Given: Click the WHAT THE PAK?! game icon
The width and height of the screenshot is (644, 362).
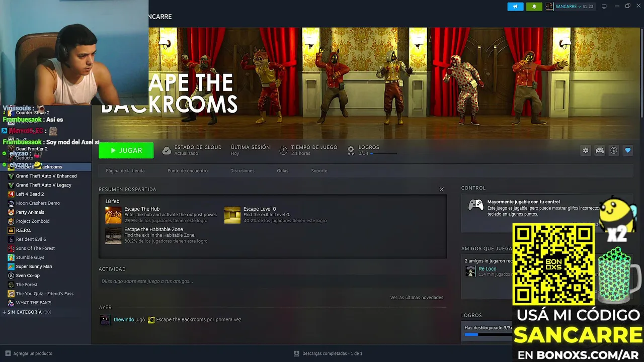Looking at the screenshot, I should point(11,303).
